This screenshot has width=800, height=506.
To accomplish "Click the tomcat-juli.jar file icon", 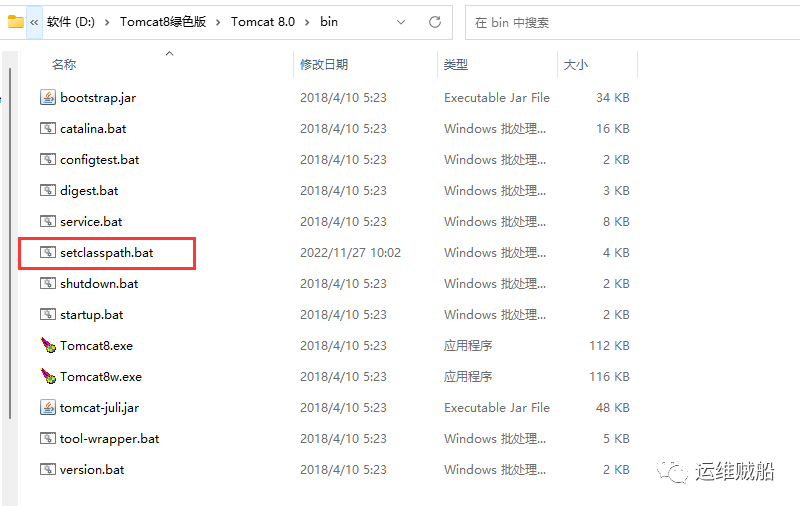I will 47,408.
